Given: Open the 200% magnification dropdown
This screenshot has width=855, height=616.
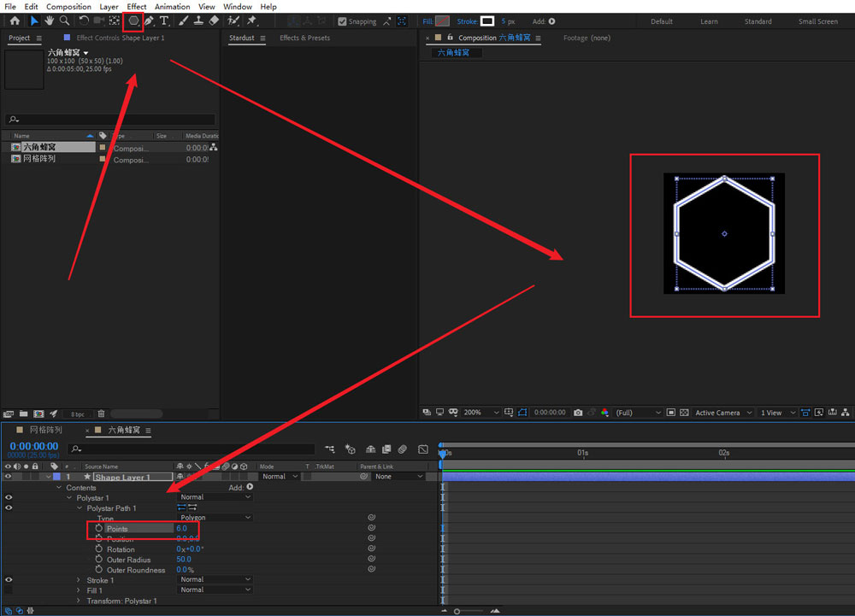Looking at the screenshot, I should pos(483,413).
